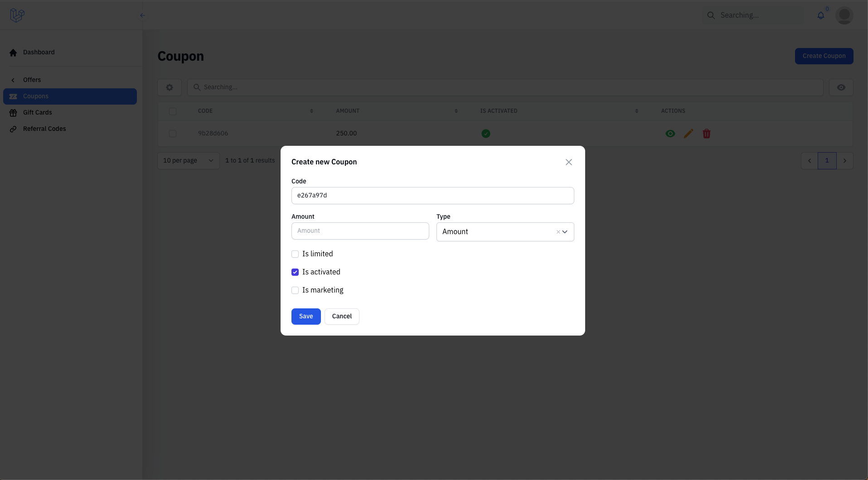The width and height of the screenshot is (868, 480).
Task: Sort by Is Activated column arrows
Action: [x=637, y=111]
